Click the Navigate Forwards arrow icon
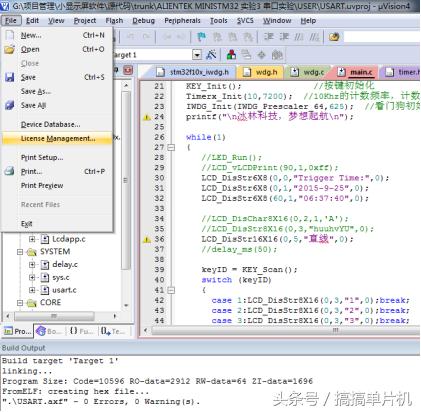 coord(180,37)
